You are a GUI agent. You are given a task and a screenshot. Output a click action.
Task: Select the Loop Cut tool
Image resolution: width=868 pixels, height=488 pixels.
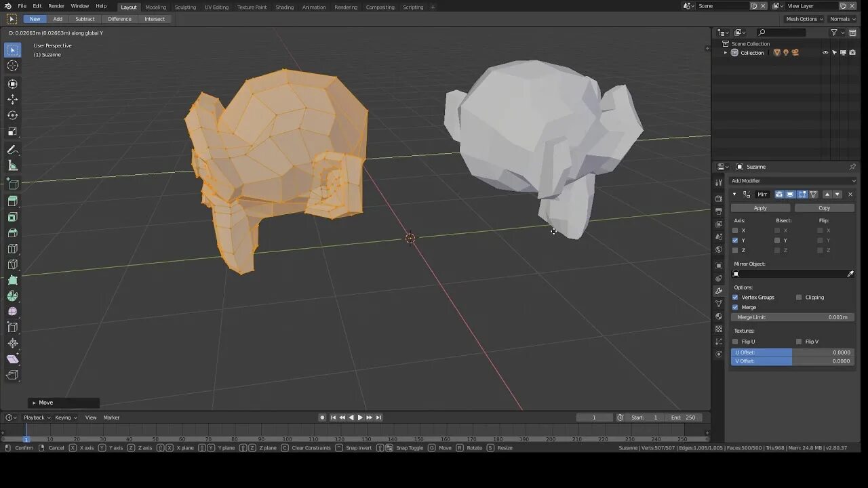12,249
